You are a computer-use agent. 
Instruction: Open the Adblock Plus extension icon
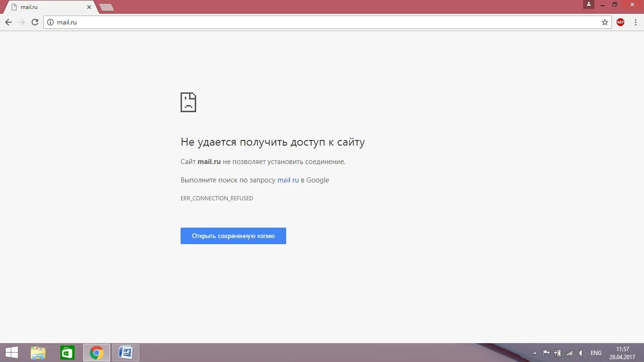[620, 22]
